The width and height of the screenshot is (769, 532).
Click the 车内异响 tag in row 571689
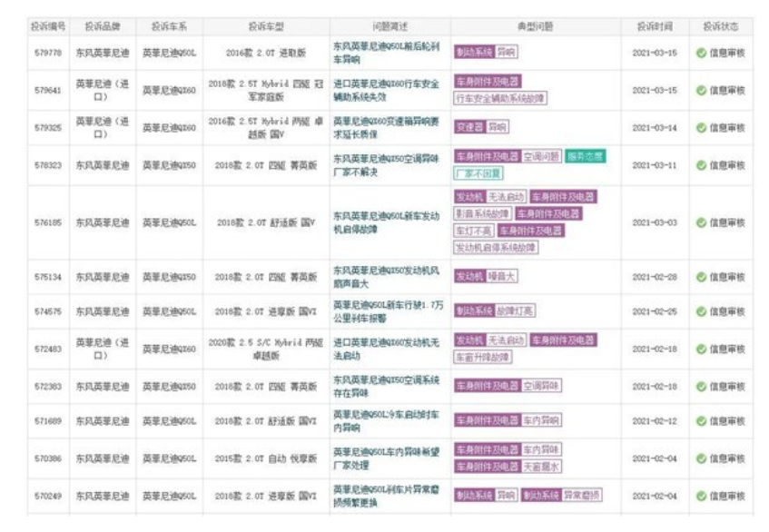pos(541,420)
